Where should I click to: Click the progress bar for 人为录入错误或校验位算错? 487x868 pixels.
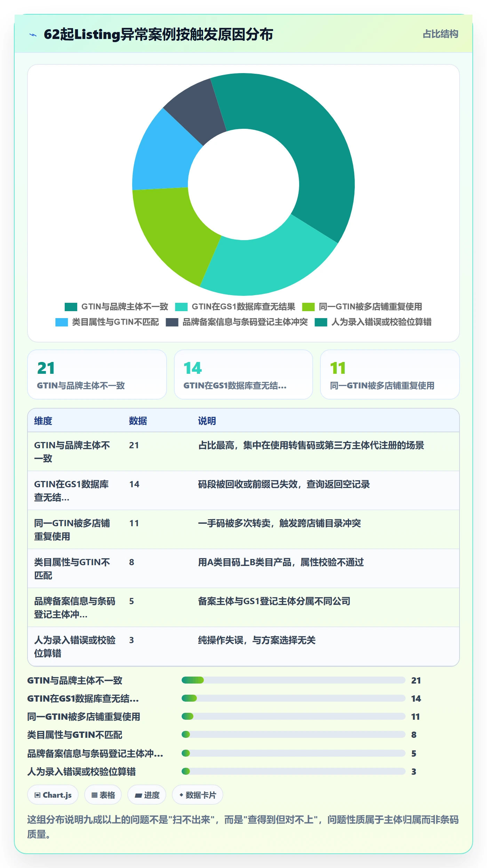coord(294,771)
